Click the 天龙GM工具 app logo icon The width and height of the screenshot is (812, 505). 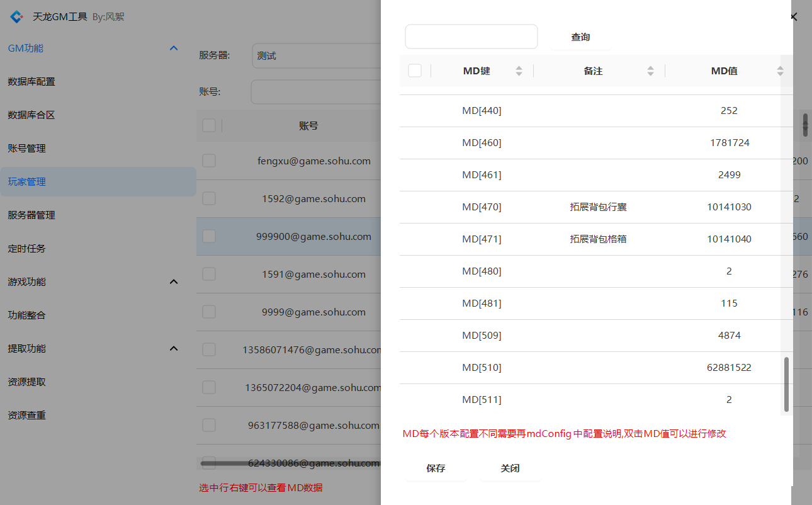point(17,17)
